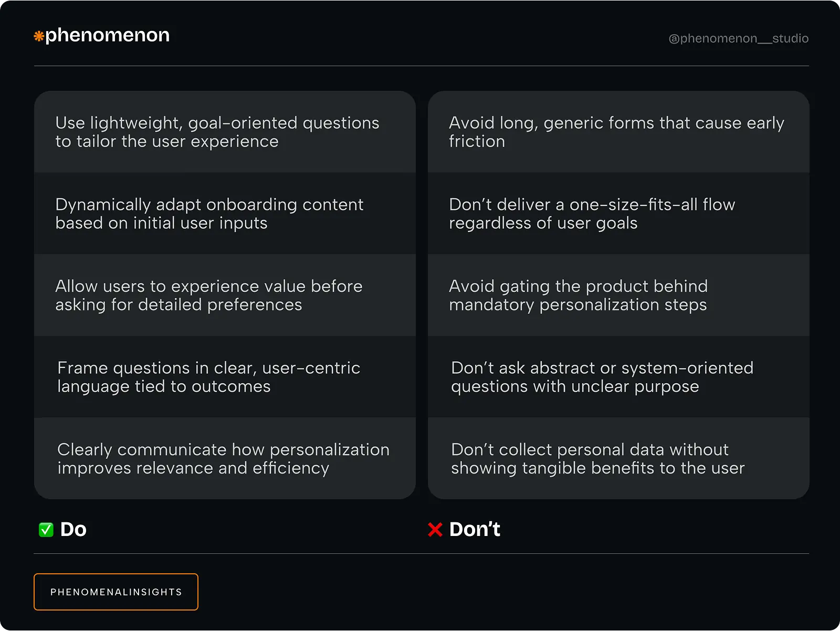This screenshot has height=631, width=840.
Task: Click the "Clearly communicate how personalization" row
Action: (x=225, y=458)
